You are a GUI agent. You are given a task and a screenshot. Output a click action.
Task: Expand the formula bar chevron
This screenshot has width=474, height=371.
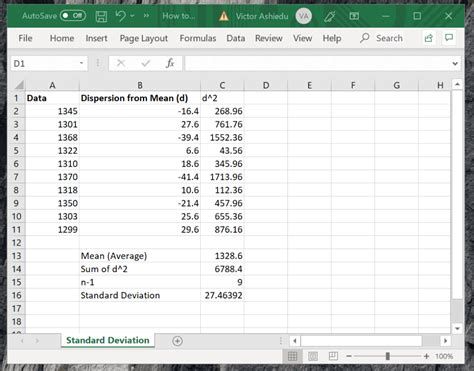tap(455, 63)
